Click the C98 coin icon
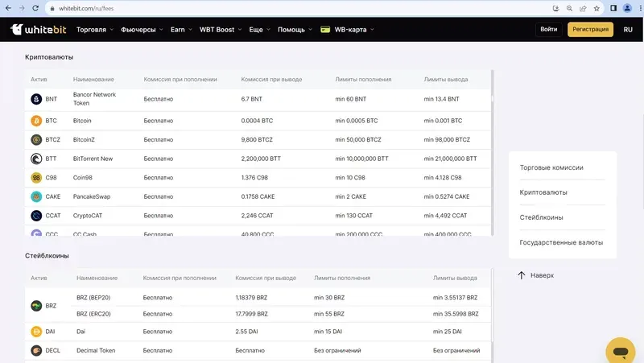644x363 pixels. [x=36, y=177]
